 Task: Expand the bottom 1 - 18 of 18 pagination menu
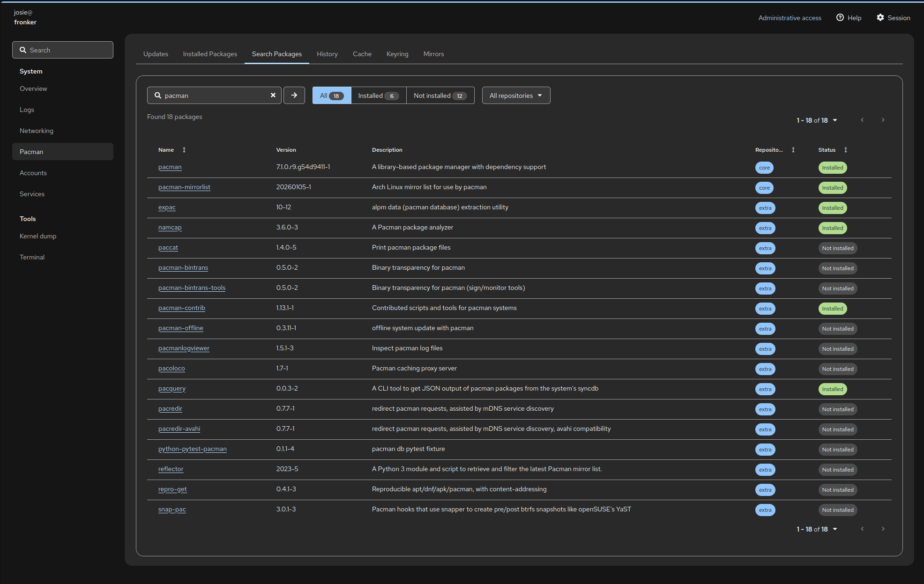coord(817,529)
